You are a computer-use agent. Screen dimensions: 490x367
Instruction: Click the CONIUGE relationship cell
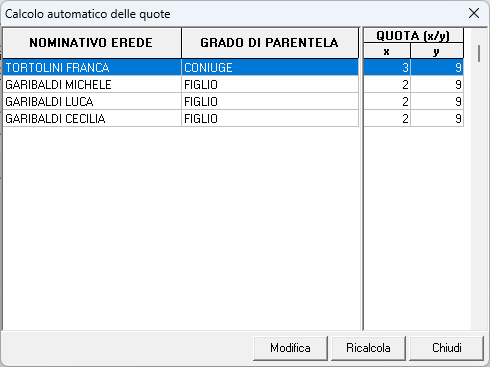[270, 68]
